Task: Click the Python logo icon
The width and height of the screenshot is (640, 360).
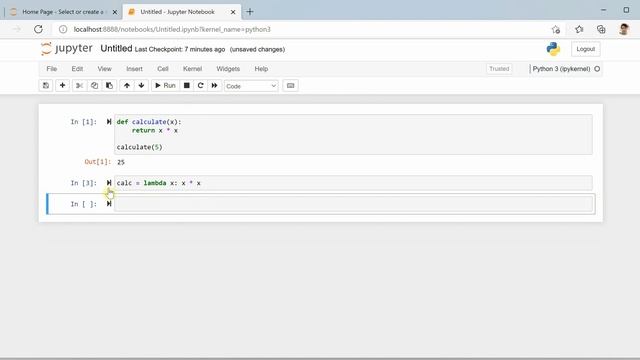Action: (x=553, y=49)
